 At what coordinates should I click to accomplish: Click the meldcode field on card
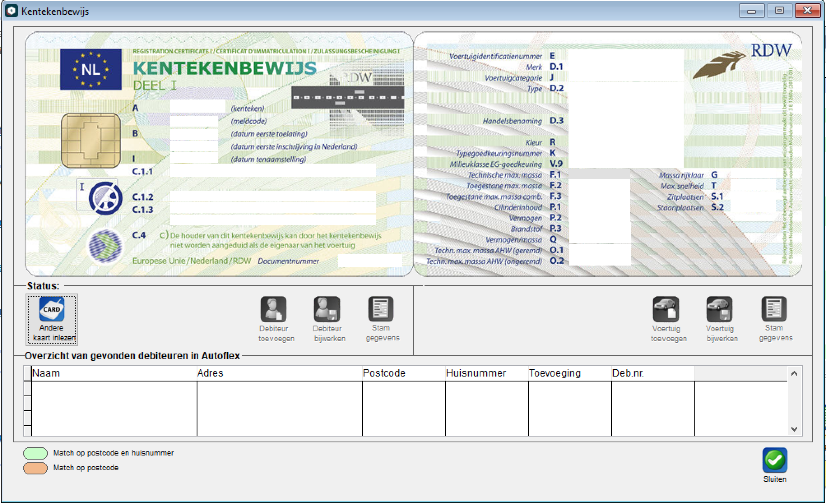coord(194,121)
